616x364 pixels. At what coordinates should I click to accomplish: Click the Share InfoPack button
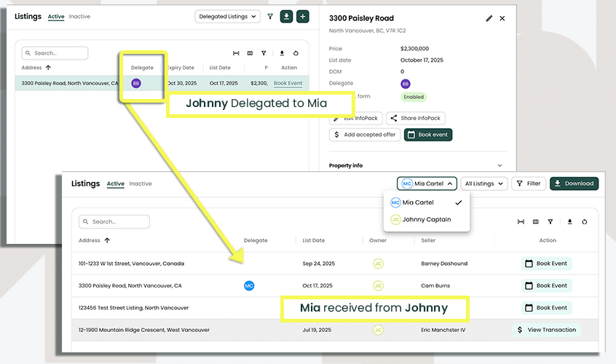[415, 118]
